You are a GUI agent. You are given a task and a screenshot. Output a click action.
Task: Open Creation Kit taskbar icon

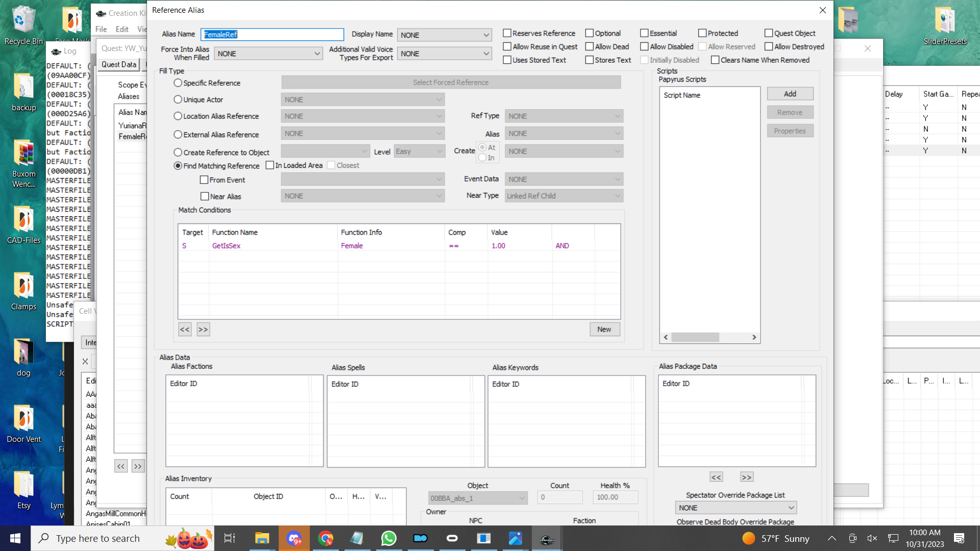point(547,538)
